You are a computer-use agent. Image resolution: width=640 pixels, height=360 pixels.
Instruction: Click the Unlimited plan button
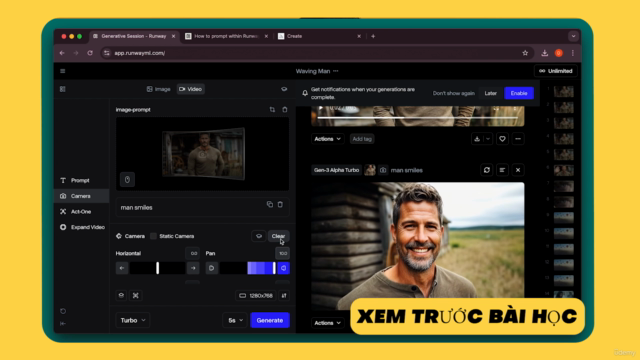[556, 71]
